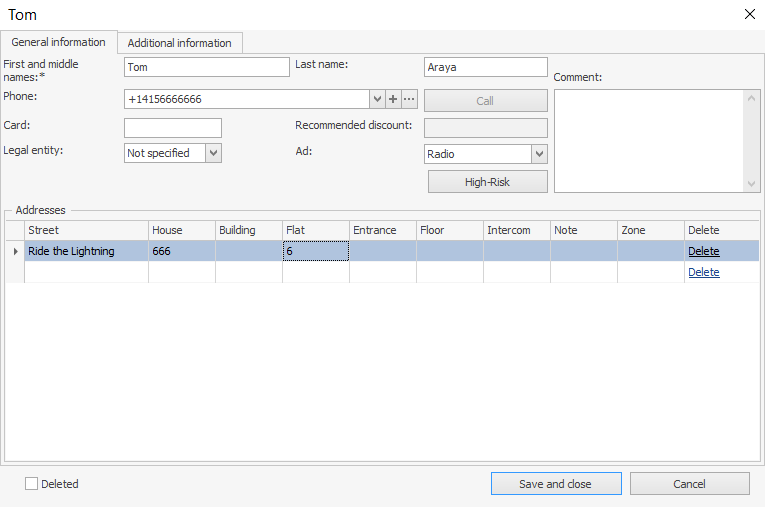
Task: Select the Street cell Ride the Lightning
Action: coord(85,251)
